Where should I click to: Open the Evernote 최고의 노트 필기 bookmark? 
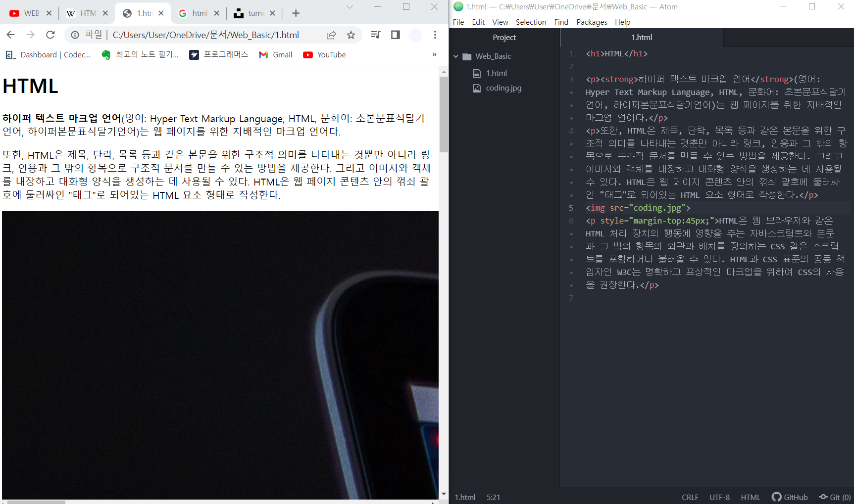click(x=140, y=54)
